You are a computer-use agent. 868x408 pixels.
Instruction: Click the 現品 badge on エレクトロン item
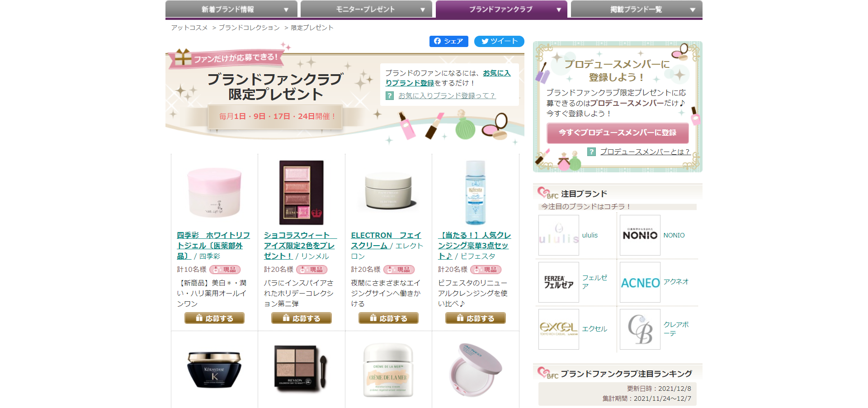(x=399, y=270)
